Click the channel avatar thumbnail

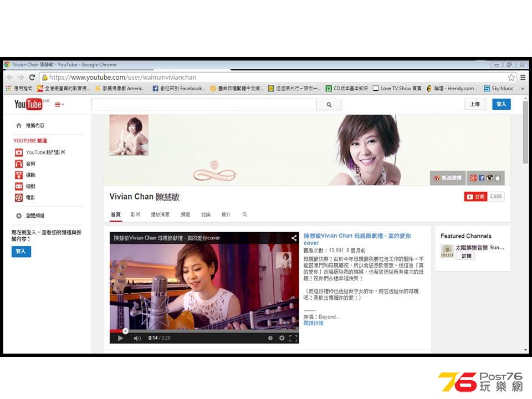(129, 135)
